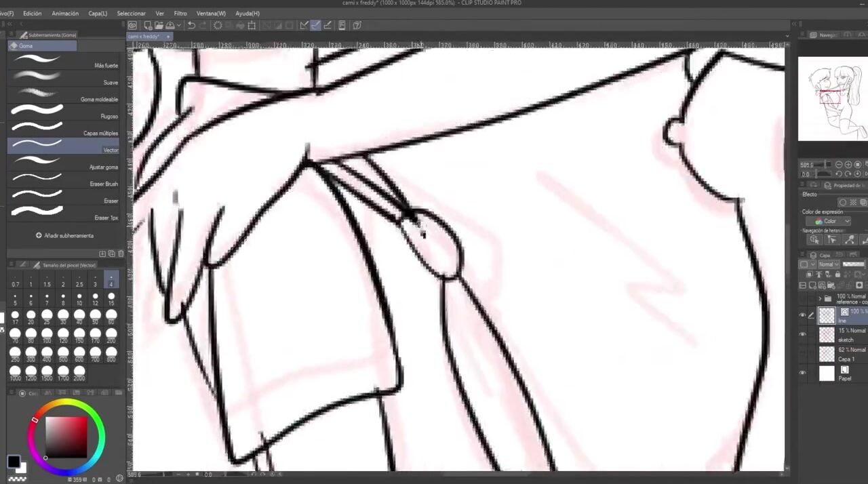Viewport: 868px width, 484px height.
Task: Click inside the color wheel square
Action: click(66, 437)
